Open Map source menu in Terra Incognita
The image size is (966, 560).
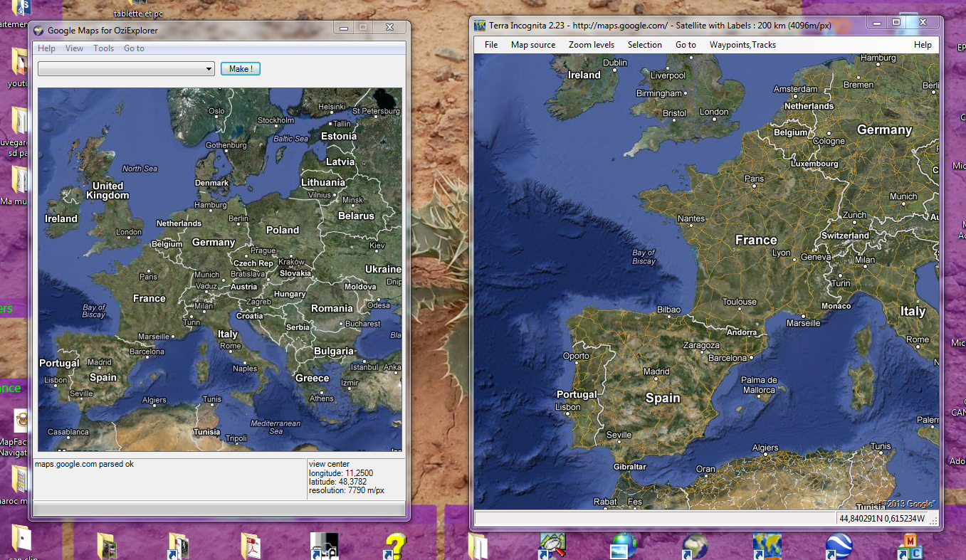(532, 45)
